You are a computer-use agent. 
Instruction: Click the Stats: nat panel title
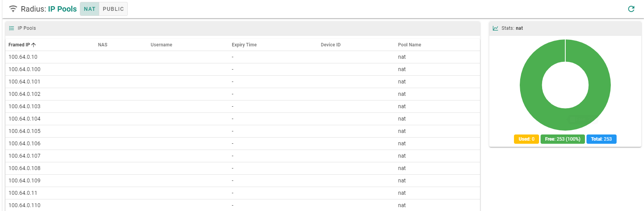[512, 28]
